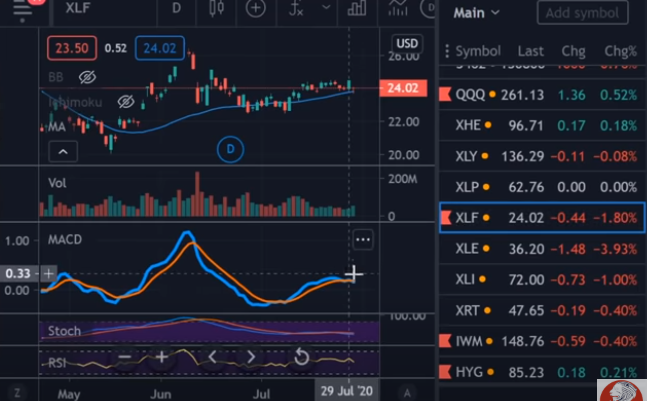Open the USD currency selector

coord(407,43)
